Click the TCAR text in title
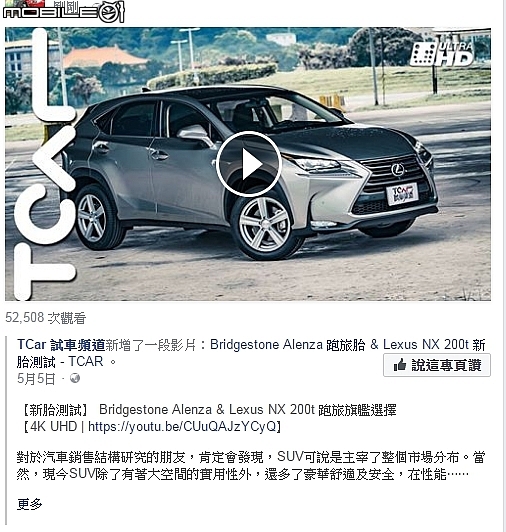The height and width of the screenshot is (532, 506). click(x=86, y=361)
